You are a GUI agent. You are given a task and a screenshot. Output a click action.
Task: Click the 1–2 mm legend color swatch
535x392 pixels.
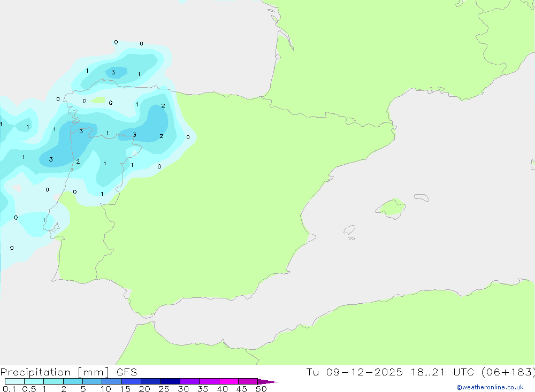point(53,381)
